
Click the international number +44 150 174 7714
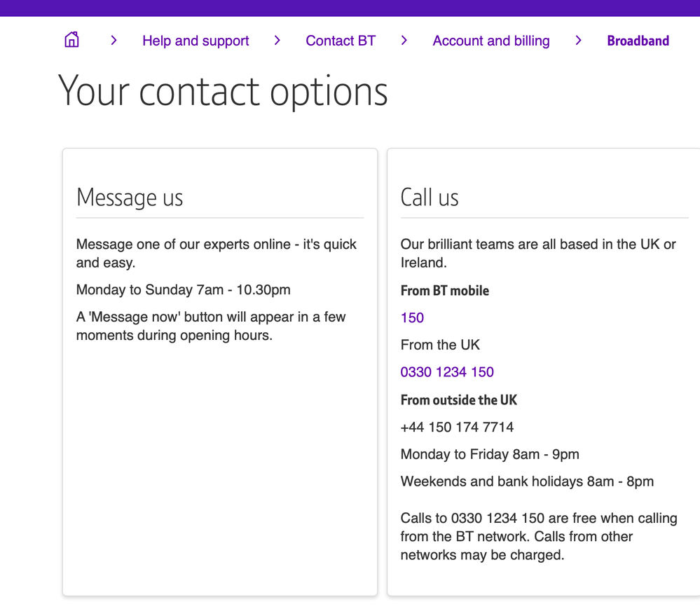coord(457,427)
